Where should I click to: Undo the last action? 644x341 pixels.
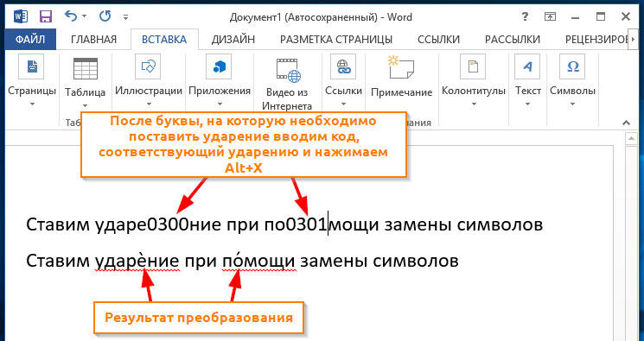coord(71,16)
